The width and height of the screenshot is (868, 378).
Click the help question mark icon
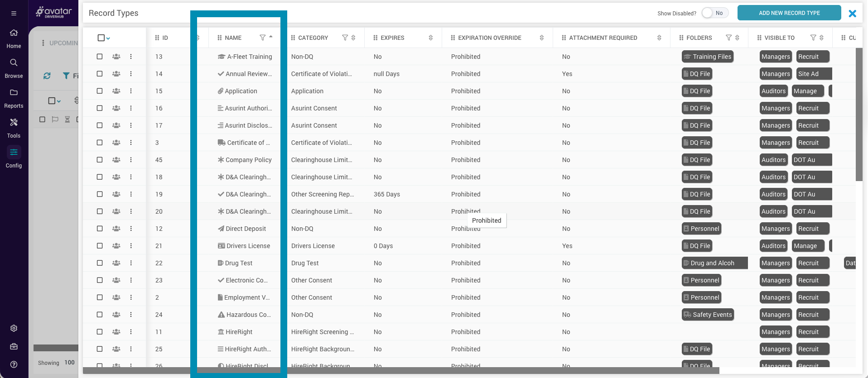point(14,364)
